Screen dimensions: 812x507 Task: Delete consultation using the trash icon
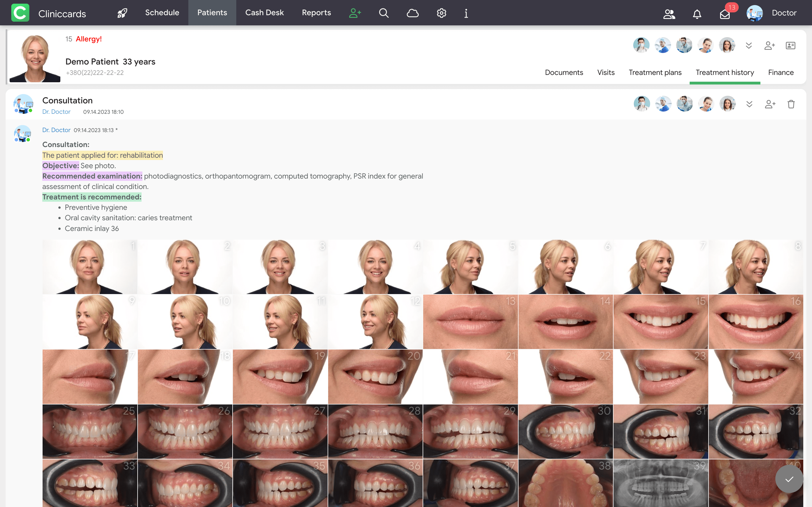point(791,104)
